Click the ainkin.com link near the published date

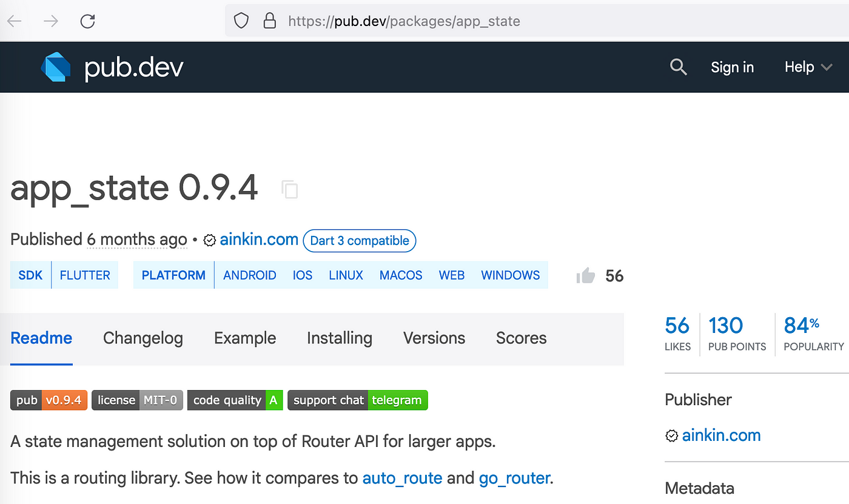(x=259, y=240)
